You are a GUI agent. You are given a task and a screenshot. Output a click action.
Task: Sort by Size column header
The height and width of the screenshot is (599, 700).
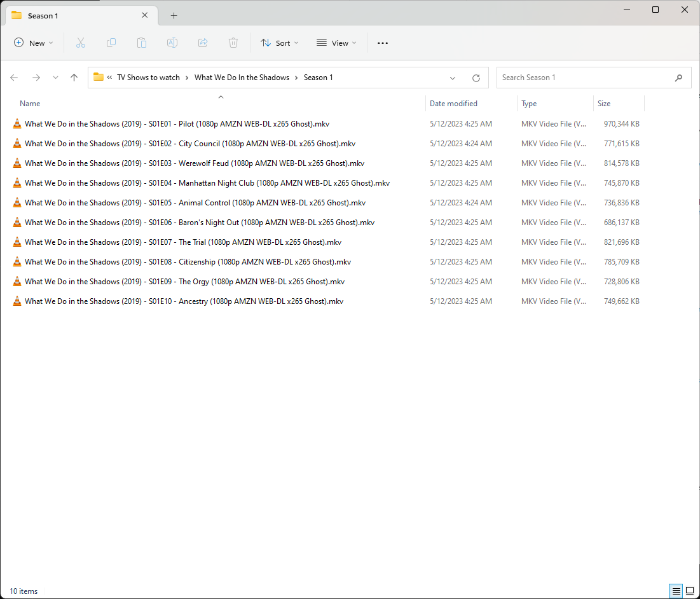click(604, 103)
